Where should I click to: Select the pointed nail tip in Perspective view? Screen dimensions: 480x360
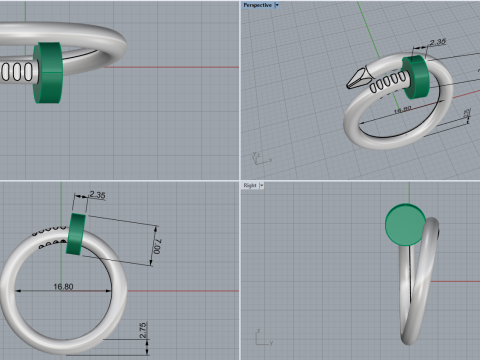[358, 79]
